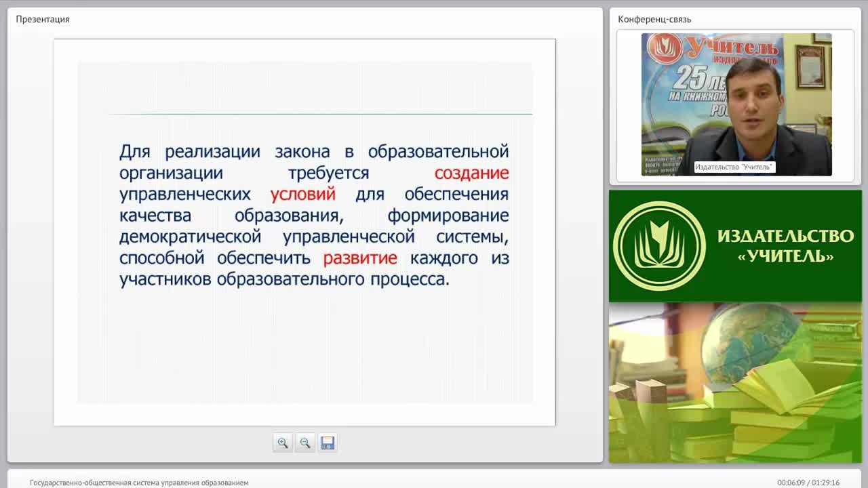Click the webcam video of the speaker

[x=736, y=104]
